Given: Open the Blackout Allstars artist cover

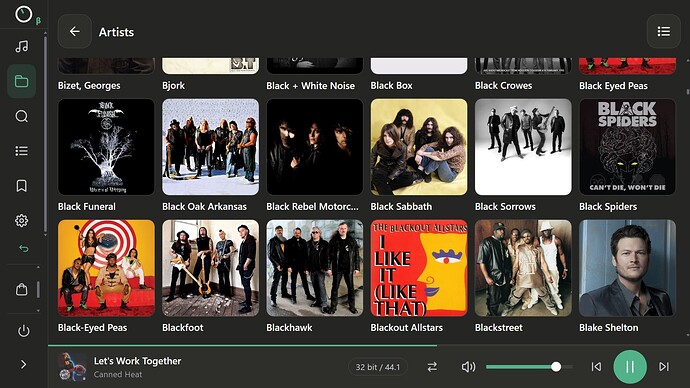Looking at the screenshot, I should pos(419,268).
